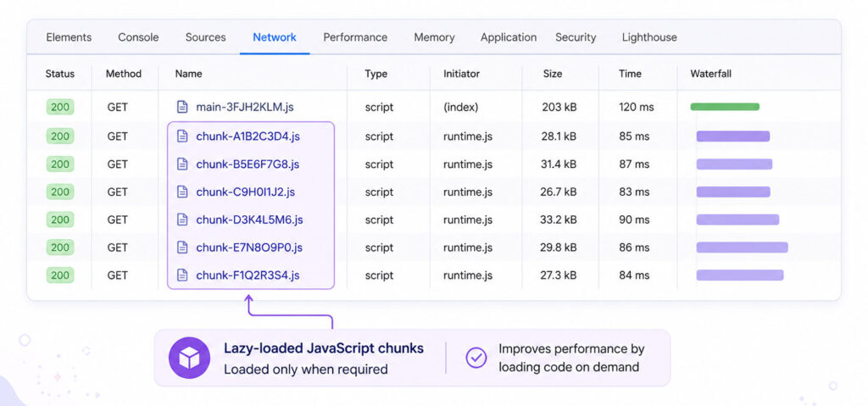Open runtime.js initiator for chunk-D3K4L5M6.js
The image size is (868, 406).
pos(468,220)
